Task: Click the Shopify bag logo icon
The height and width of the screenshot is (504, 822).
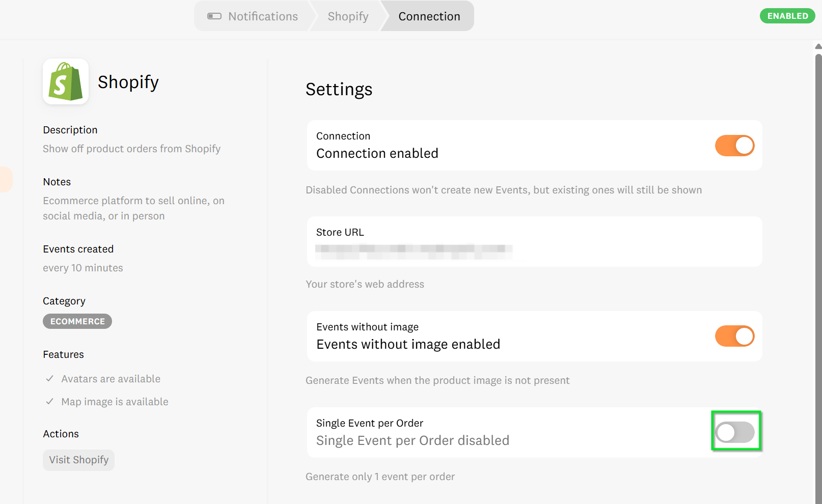Action: [66, 81]
